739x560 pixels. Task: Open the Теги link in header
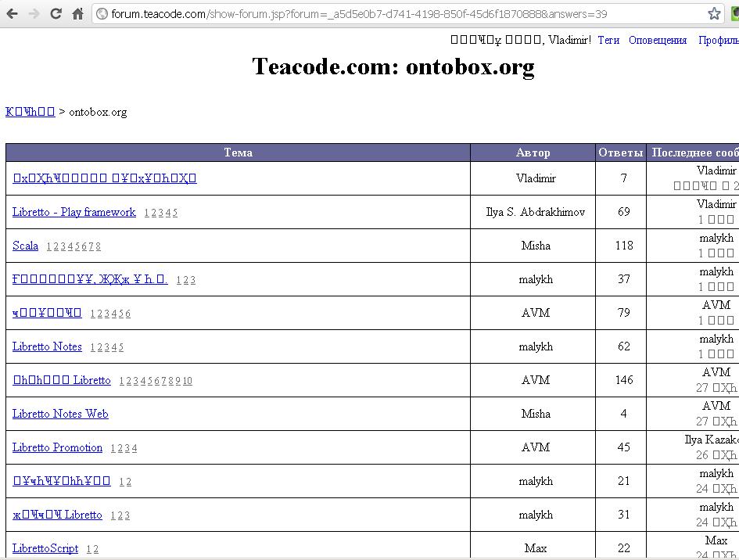[x=608, y=40]
